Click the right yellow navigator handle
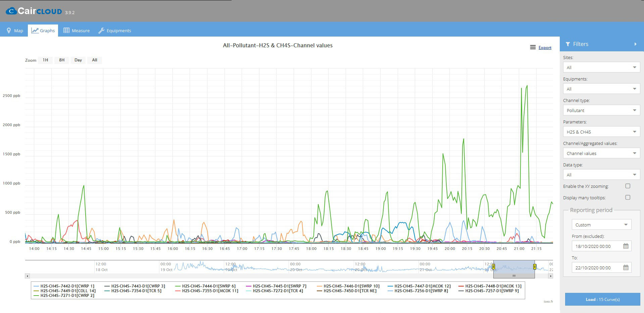The image size is (644, 313). point(535,267)
